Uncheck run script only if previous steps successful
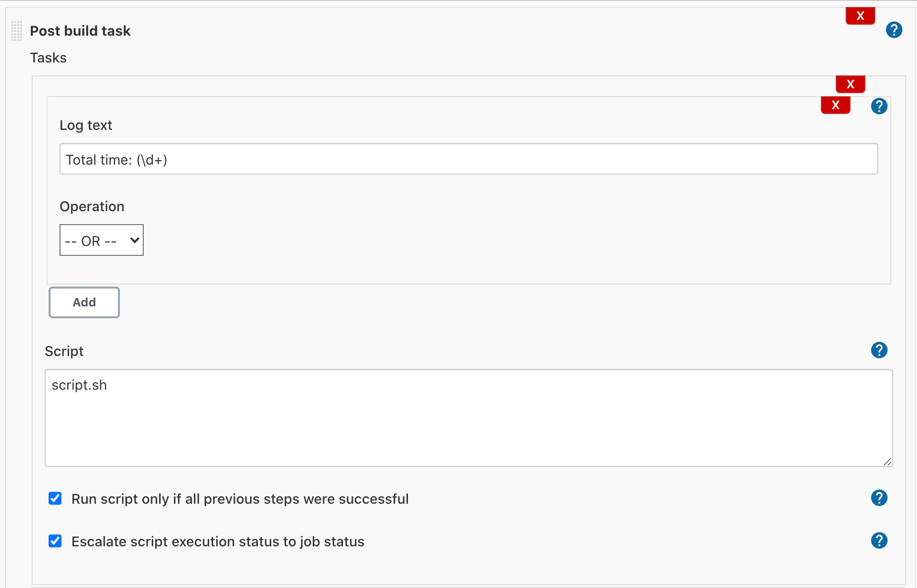The height and width of the screenshot is (588, 917). pos(55,498)
